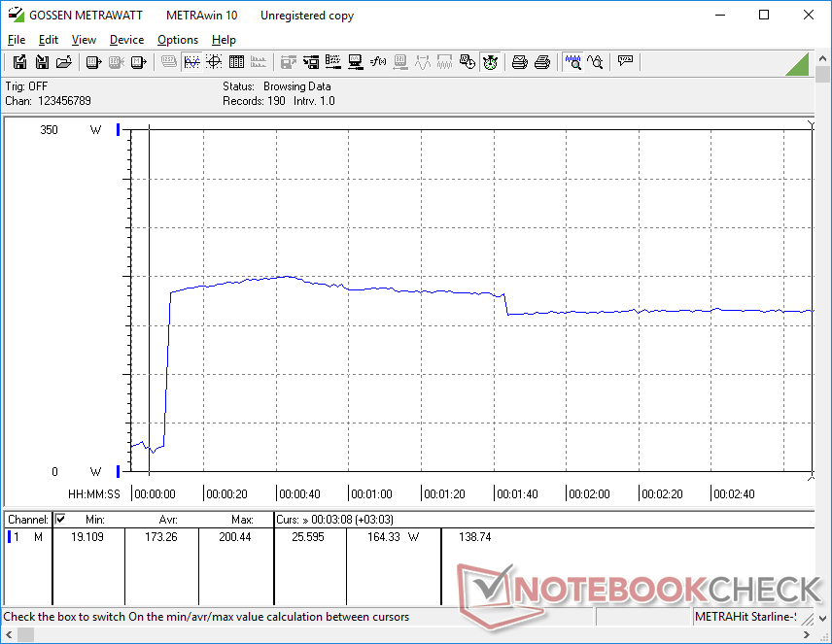
Task: Click the comment speech-bubble icon
Action: coord(625,61)
